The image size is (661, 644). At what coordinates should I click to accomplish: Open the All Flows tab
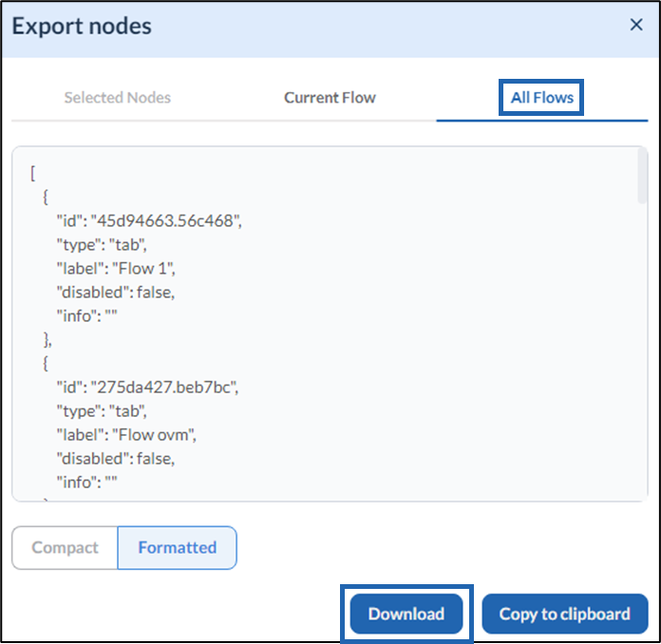541,98
